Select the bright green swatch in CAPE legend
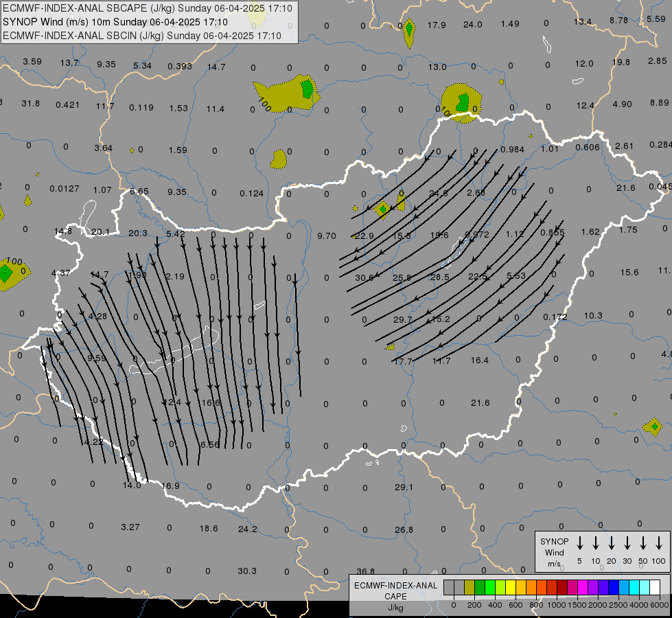The width and height of the screenshot is (672, 618). (x=490, y=588)
